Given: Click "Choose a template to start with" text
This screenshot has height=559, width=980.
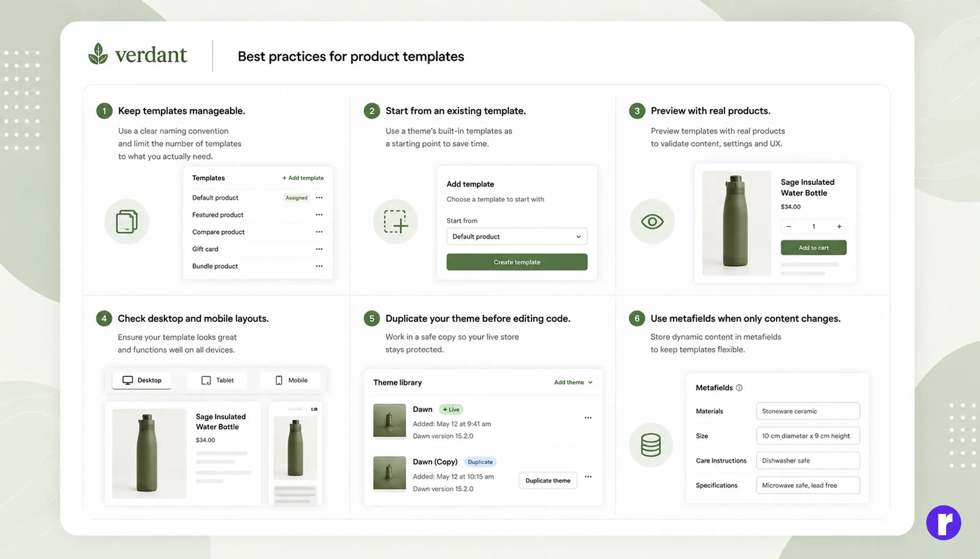Looking at the screenshot, I should 495,199.
